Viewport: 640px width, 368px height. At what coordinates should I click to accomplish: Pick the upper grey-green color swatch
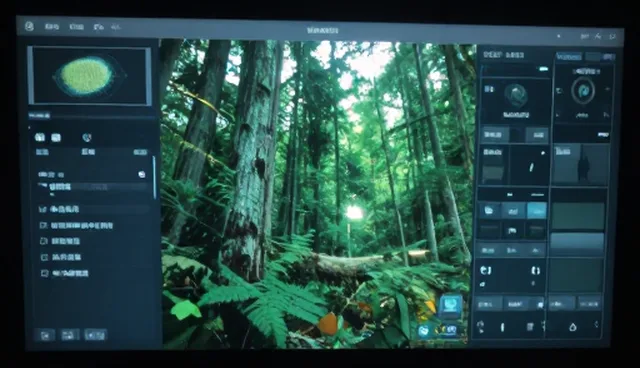click(x=578, y=216)
